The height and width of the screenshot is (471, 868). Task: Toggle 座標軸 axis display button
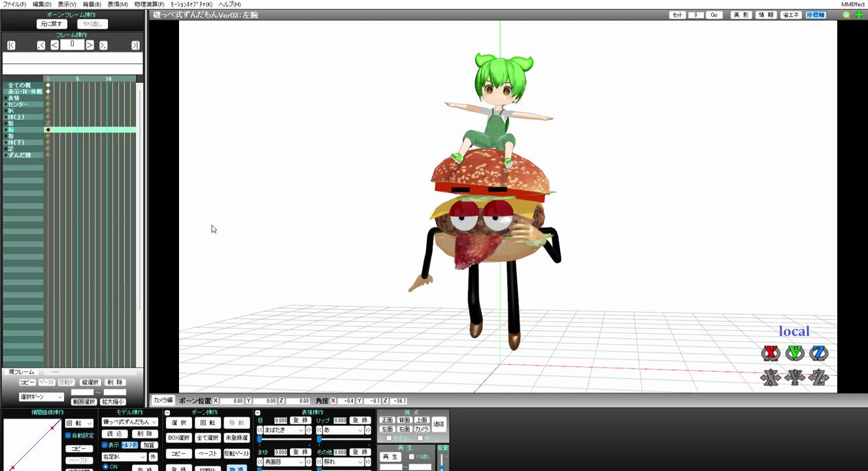pyautogui.click(x=815, y=15)
